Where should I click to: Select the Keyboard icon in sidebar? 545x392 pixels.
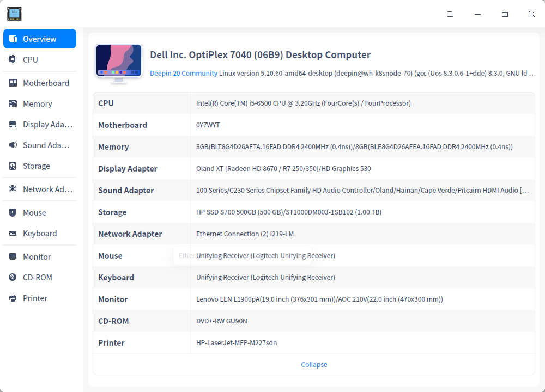click(x=12, y=233)
